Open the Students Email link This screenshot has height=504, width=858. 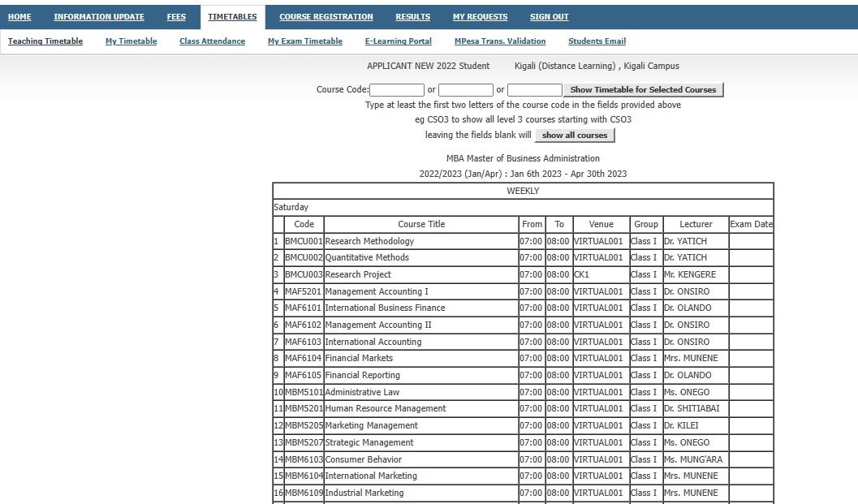coord(597,41)
